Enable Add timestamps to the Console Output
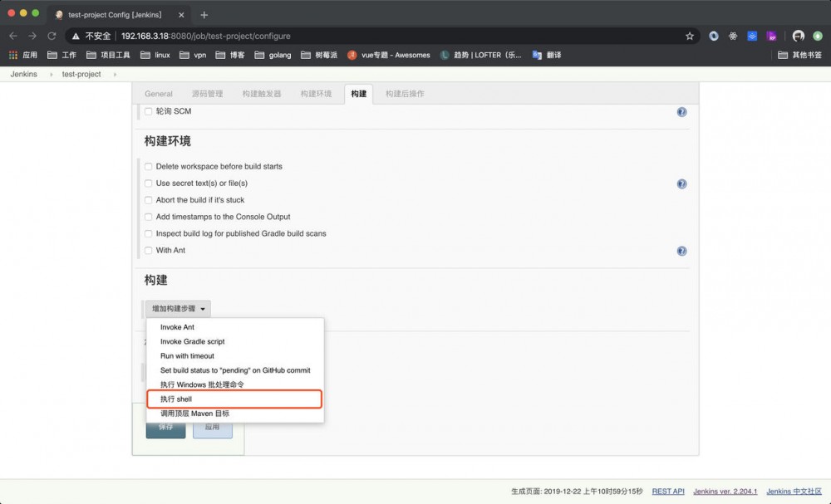Image resolution: width=831 pixels, height=504 pixels. click(x=149, y=217)
